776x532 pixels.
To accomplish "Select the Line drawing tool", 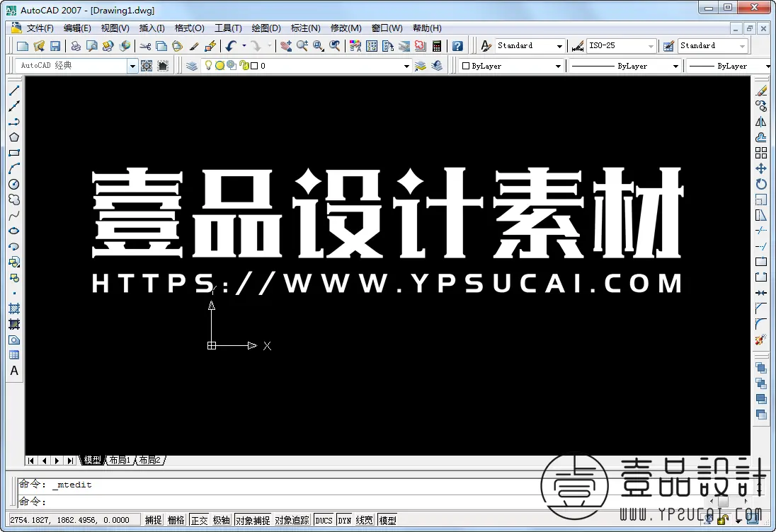I will click(14, 91).
